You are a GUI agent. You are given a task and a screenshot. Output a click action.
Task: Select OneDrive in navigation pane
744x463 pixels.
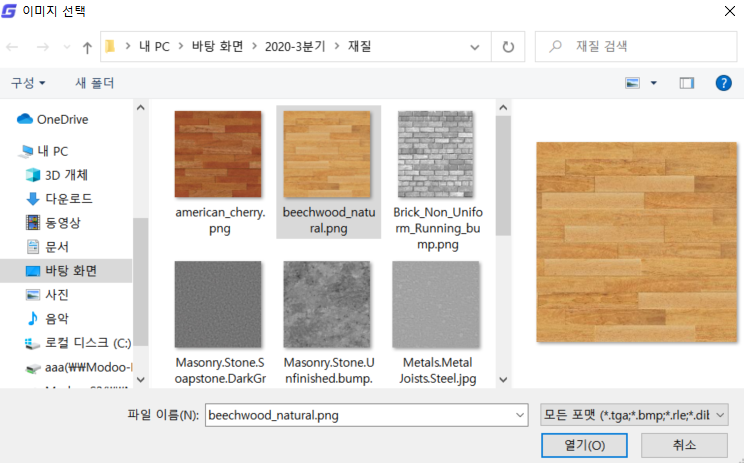pyautogui.click(x=52, y=119)
